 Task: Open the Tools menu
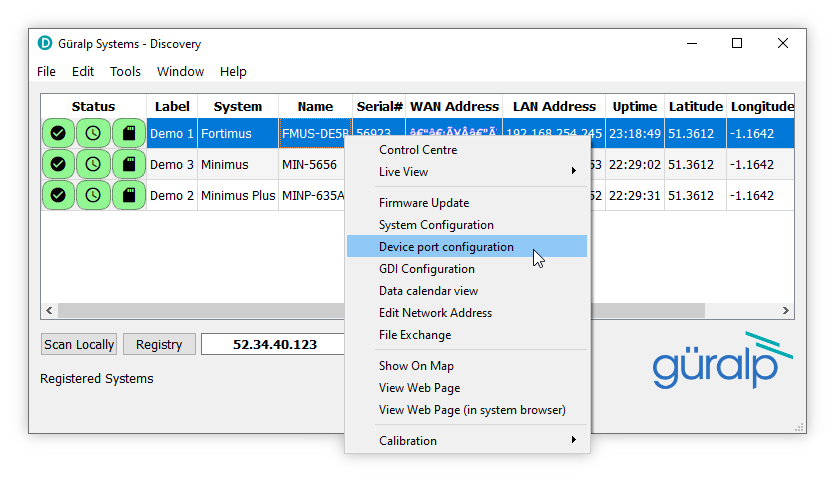pyautogui.click(x=125, y=71)
